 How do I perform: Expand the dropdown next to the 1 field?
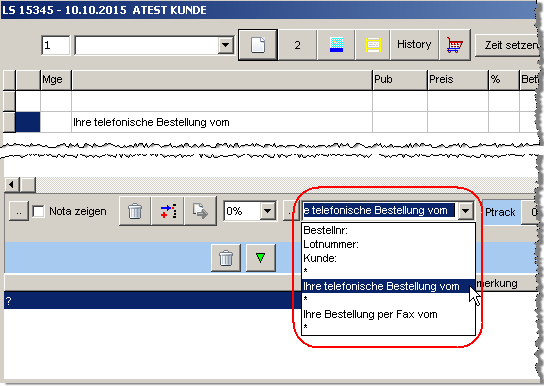click(226, 45)
